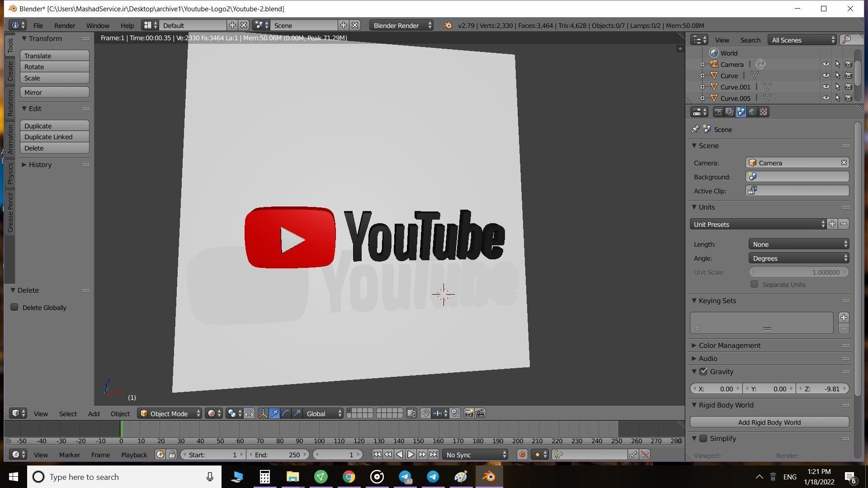Screen dimensions: 868x488
Task: Click the Duplicate Linked button
Action: point(55,137)
